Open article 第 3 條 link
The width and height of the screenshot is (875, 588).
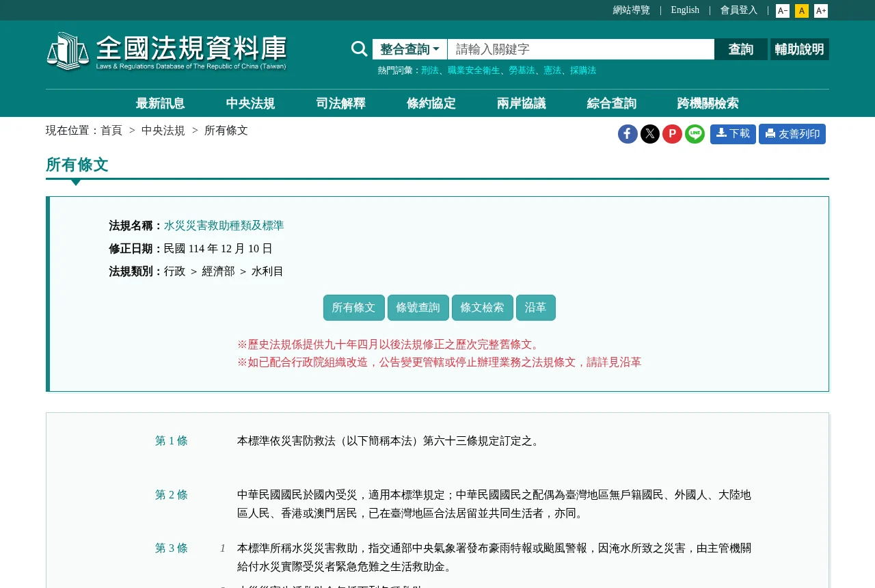[x=172, y=548]
